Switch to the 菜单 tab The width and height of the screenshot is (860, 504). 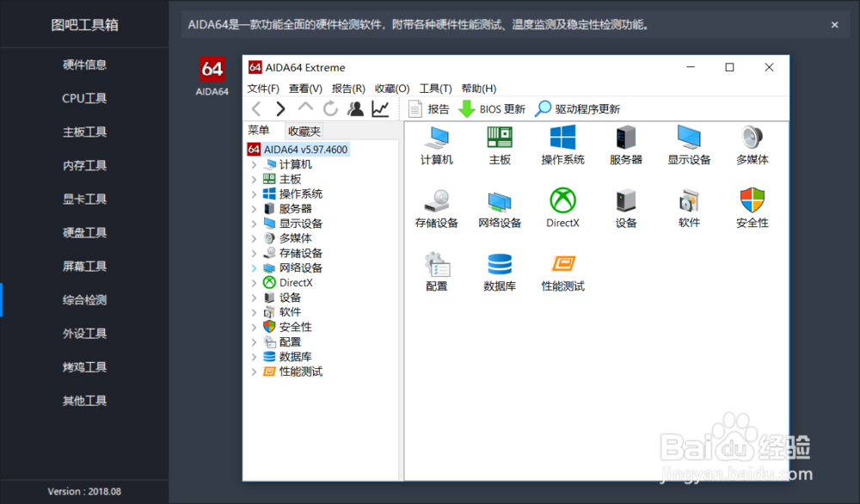point(259,130)
